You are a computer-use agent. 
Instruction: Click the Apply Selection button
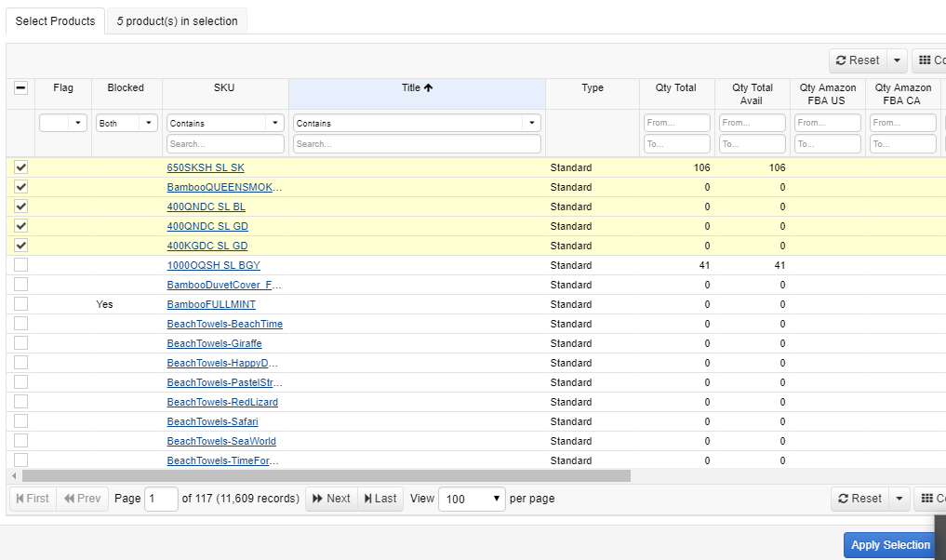point(890,545)
